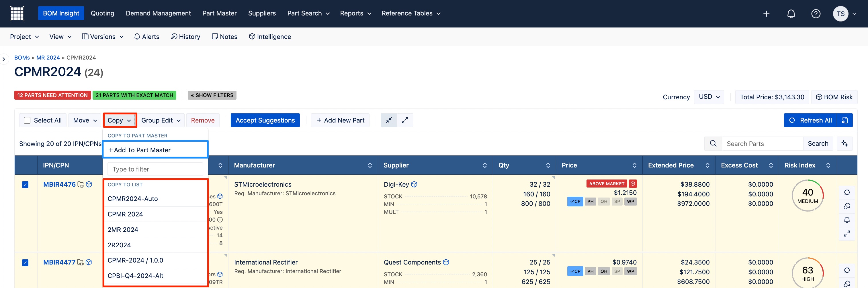Click Refresh All button
Screen dimensions: 868x288
pyautogui.click(x=810, y=121)
